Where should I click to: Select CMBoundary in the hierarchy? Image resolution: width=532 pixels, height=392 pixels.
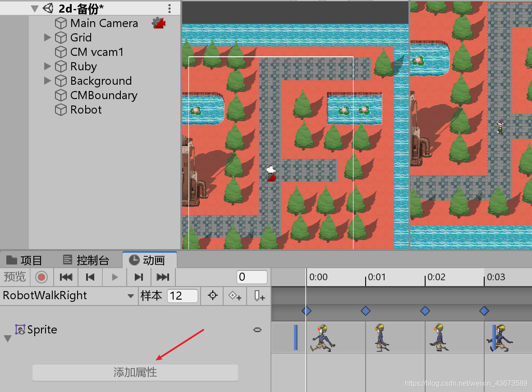coord(104,95)
